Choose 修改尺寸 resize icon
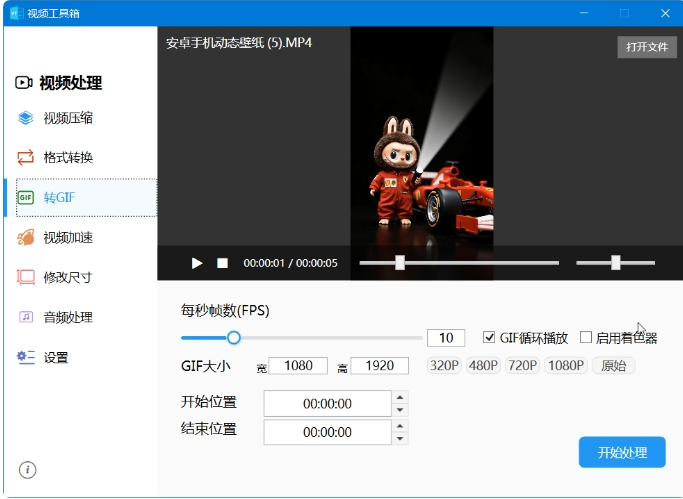 (x=25, y=277)
